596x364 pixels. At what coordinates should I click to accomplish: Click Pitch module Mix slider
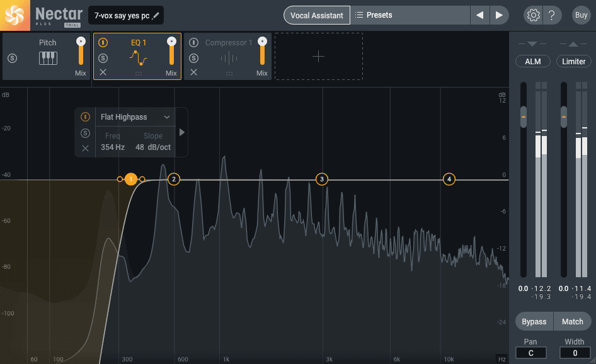click(x=81, y=51)
